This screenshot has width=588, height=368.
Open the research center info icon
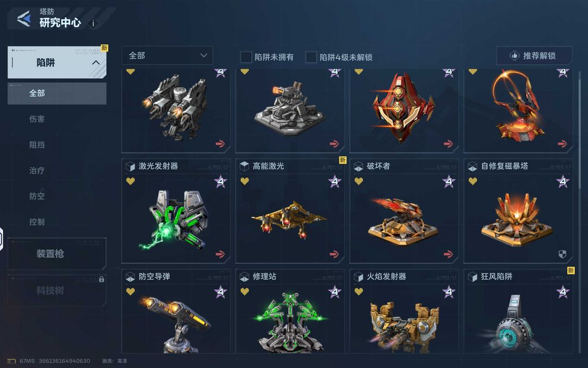click(x=93, y=23)
